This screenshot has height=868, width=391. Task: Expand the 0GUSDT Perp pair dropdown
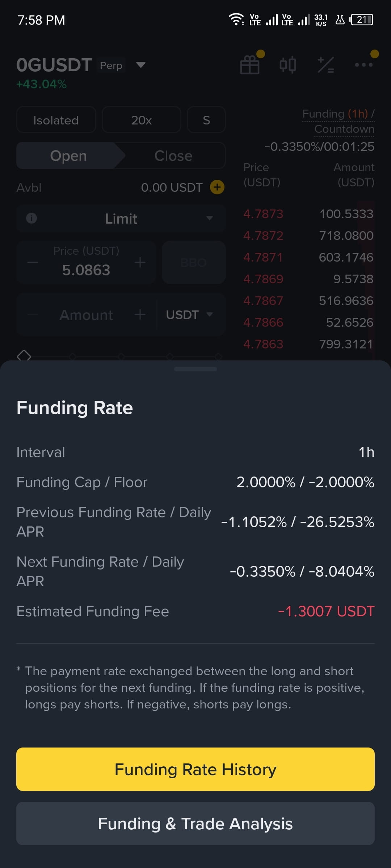coord(140,65)
